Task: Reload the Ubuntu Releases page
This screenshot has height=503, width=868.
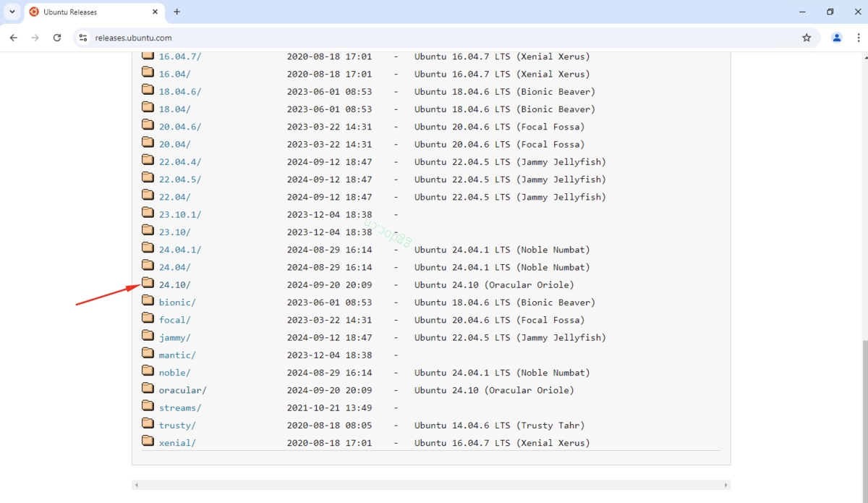Action: pos(57,38)
